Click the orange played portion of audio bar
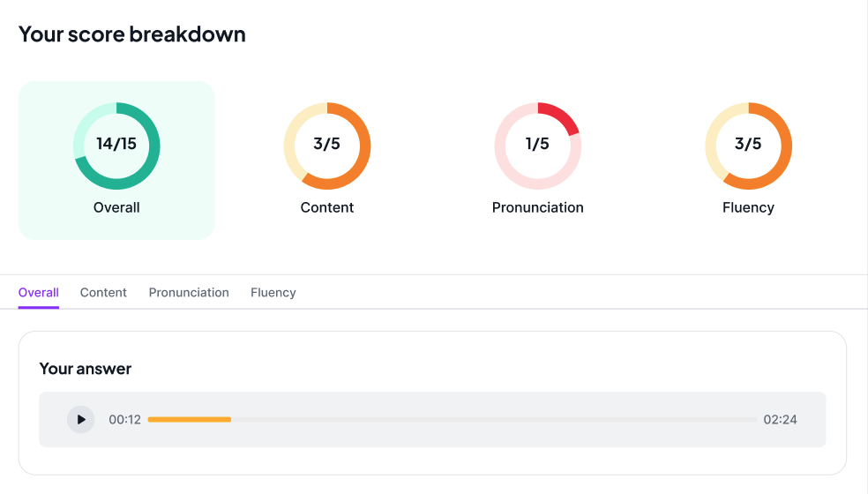 [189, 420]
